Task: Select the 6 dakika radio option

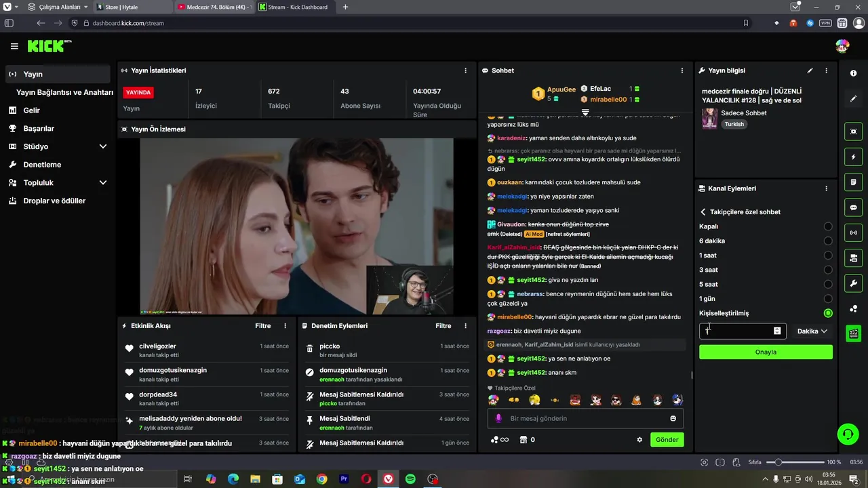Action: point(828,241)
